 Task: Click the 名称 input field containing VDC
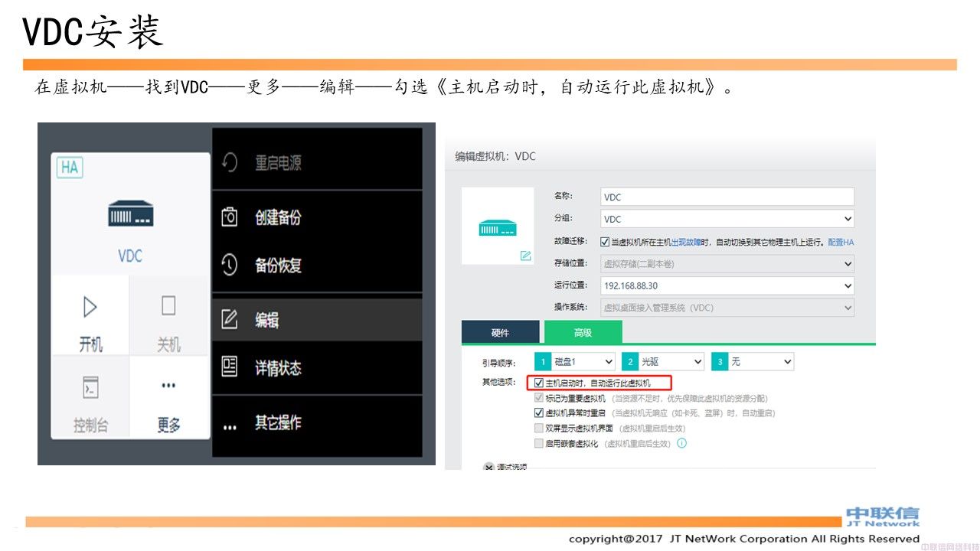727,197
